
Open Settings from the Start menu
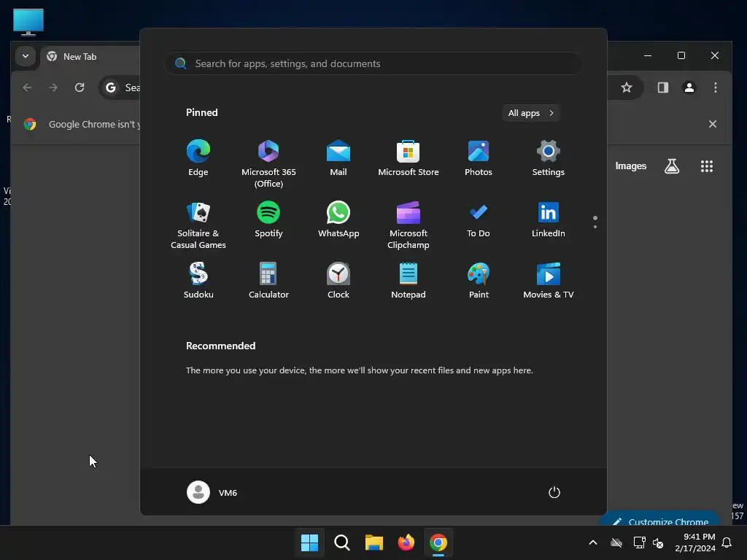[549, 158]
